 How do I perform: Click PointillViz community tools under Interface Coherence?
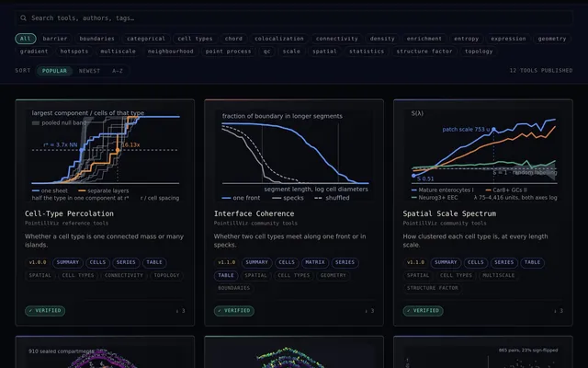(x=255, y=224)
